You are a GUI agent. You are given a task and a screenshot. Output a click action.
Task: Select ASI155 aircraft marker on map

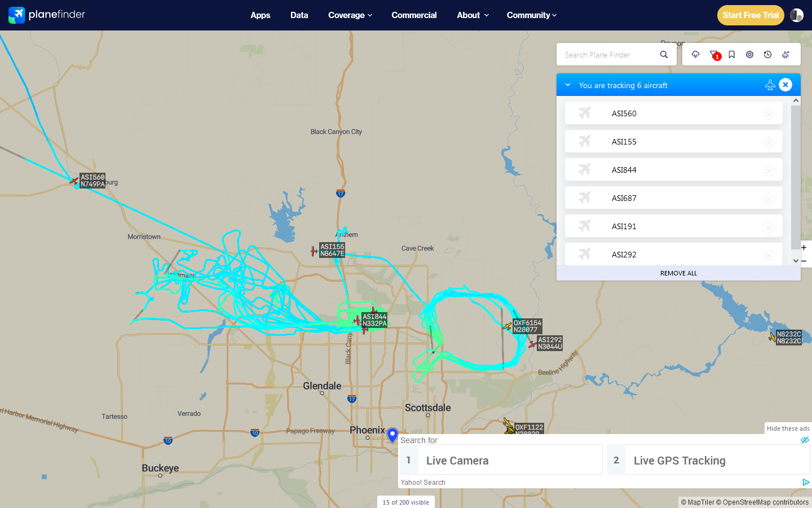pos(314,251)
